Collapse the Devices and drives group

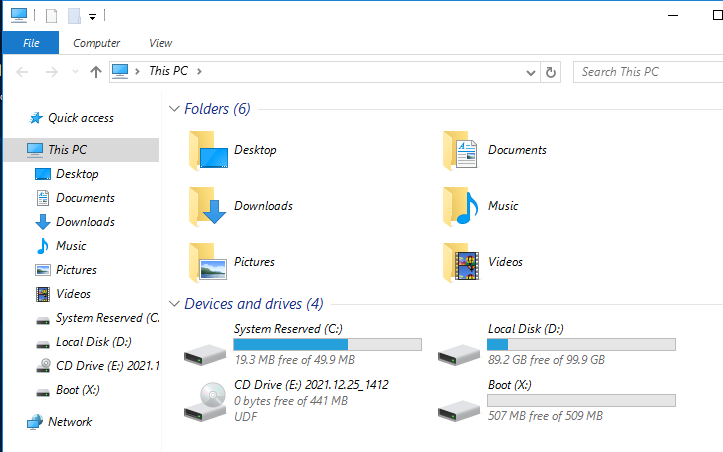click(175, 304)
